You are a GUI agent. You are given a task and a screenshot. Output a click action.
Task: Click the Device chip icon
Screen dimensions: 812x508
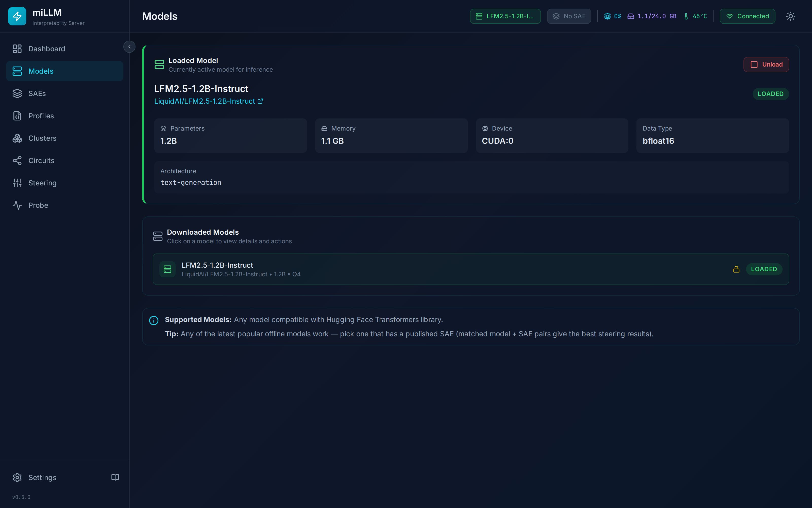click(x=485, y=128)
